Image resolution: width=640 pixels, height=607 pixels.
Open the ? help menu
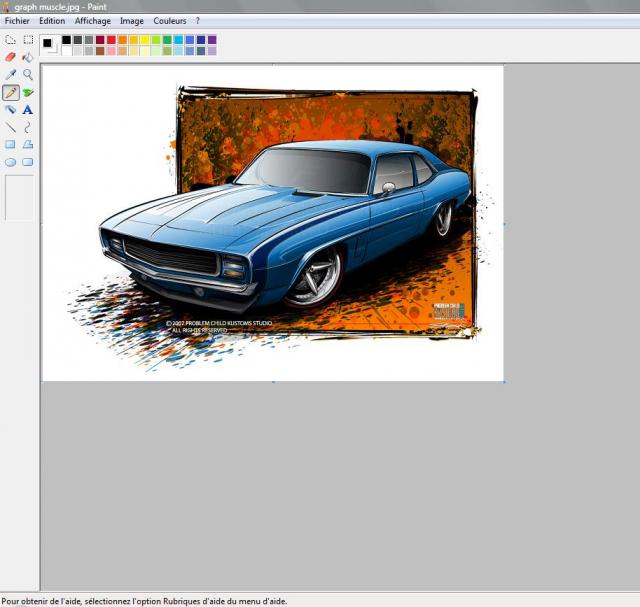click(x=198, y=21)
